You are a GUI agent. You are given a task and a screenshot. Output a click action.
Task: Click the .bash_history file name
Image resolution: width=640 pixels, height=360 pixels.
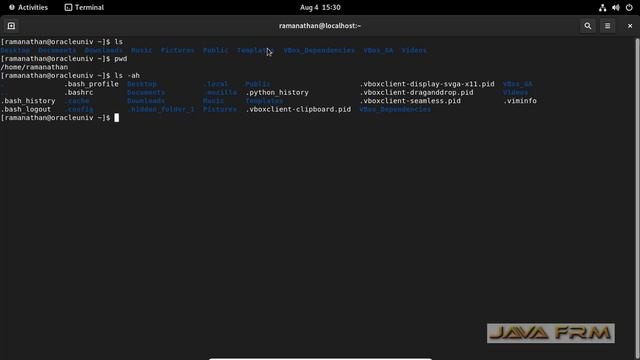click(28, 101)
